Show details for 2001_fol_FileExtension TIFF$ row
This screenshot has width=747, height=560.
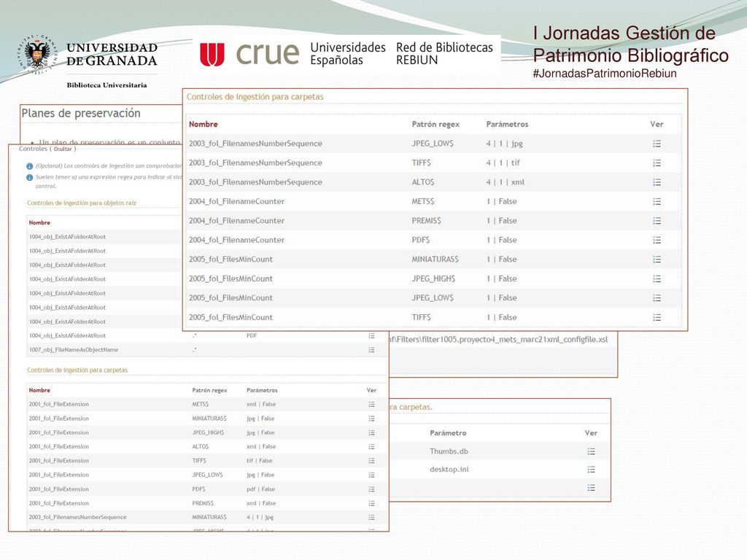(x=371, y=461)
